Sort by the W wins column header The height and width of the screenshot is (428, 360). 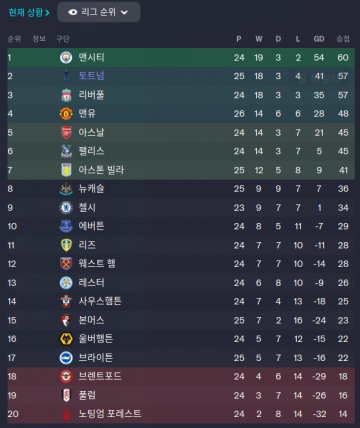click(259, 39)
